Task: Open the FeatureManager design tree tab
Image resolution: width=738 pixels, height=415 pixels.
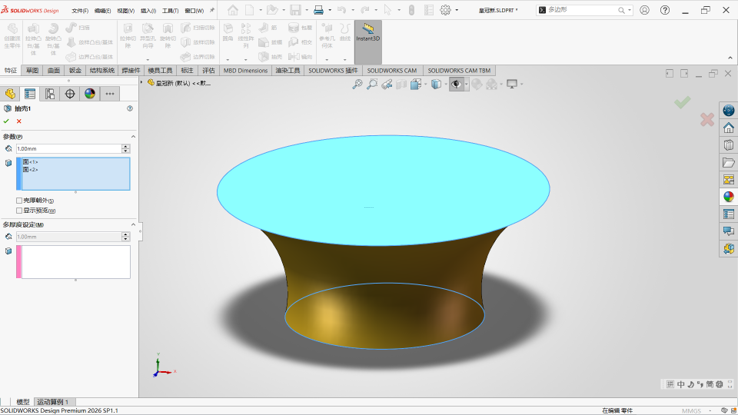Action: (10, 94)
